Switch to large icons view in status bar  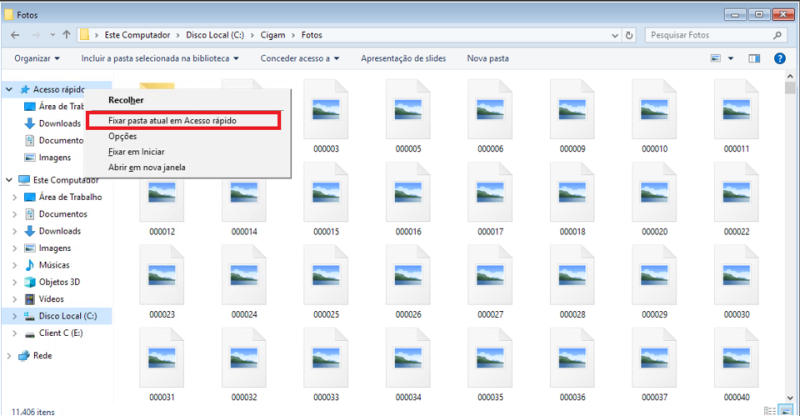click(x=786, y=411)
